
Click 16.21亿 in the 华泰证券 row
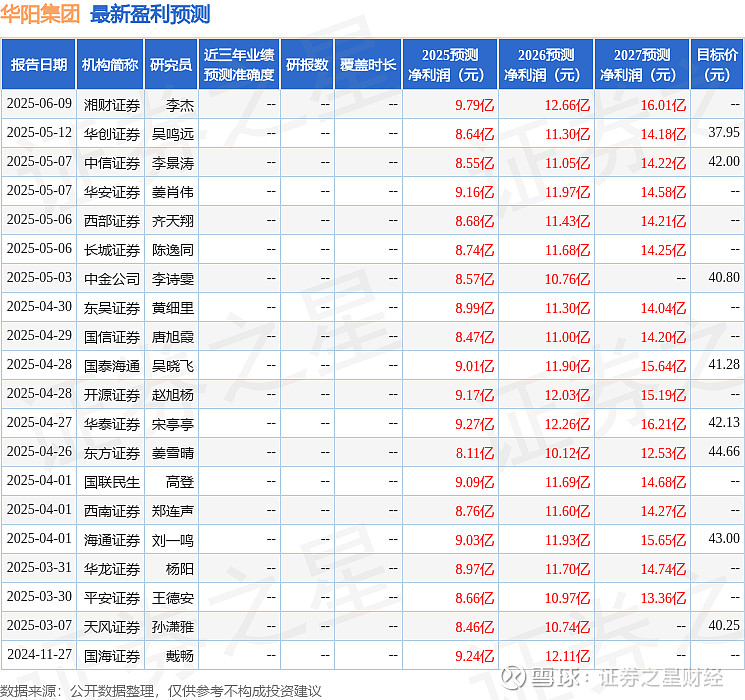pos(663,424)
